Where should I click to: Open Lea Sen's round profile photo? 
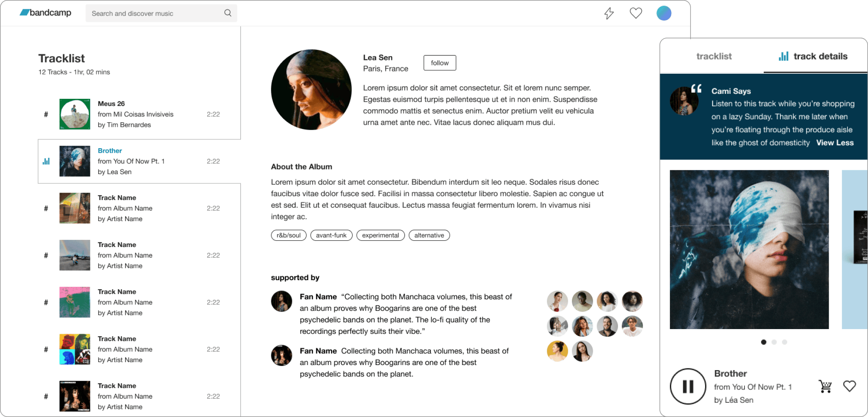click(311, 90)
